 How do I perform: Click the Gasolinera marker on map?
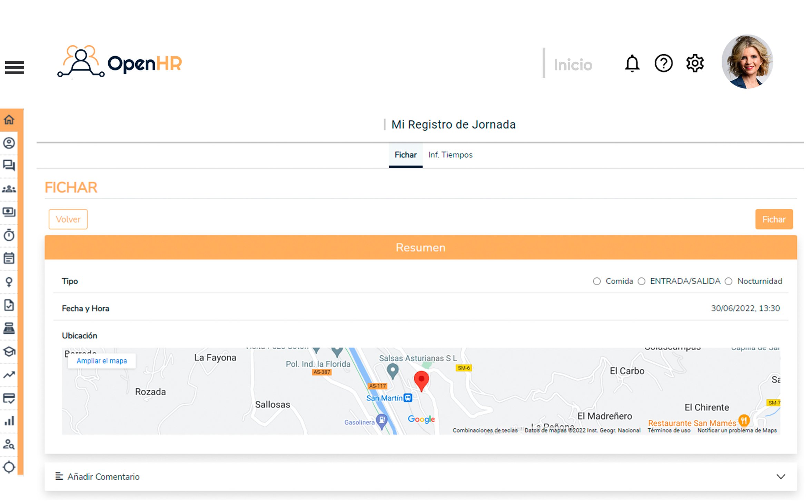pos(382,421)
